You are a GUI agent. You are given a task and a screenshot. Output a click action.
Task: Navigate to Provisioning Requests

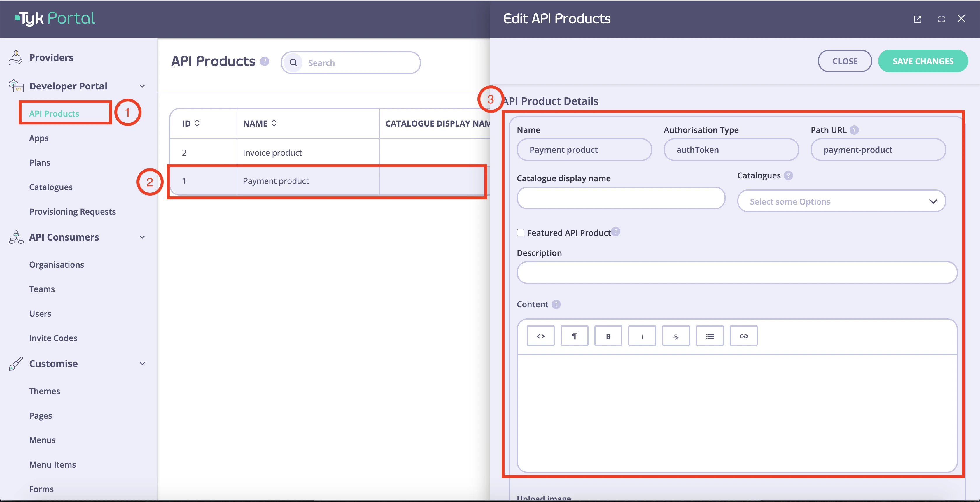(72, 211)
